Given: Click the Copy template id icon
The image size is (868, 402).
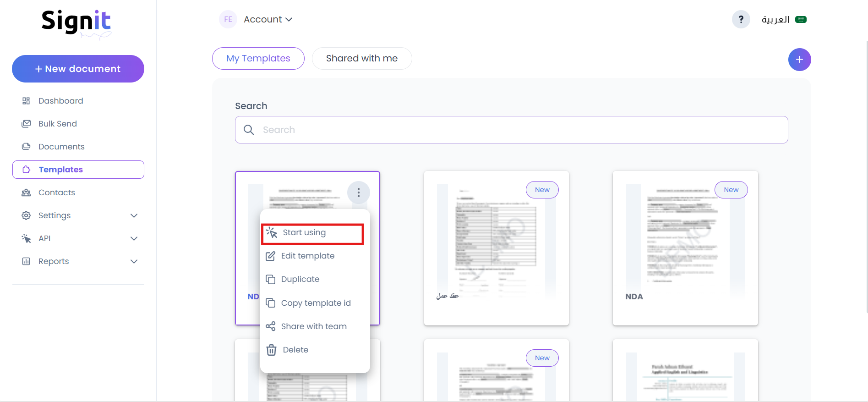Looking at the screenshot, I should pyautogui.click(x=271, y=303).
